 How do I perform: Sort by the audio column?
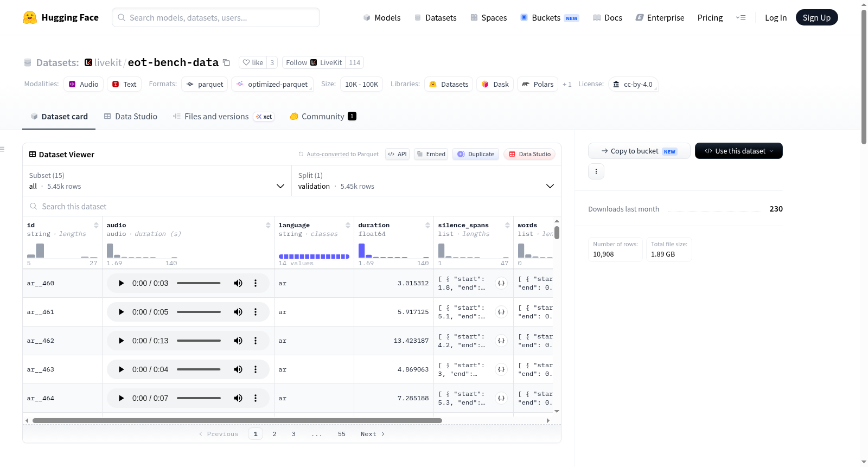[x=268, y=225]
